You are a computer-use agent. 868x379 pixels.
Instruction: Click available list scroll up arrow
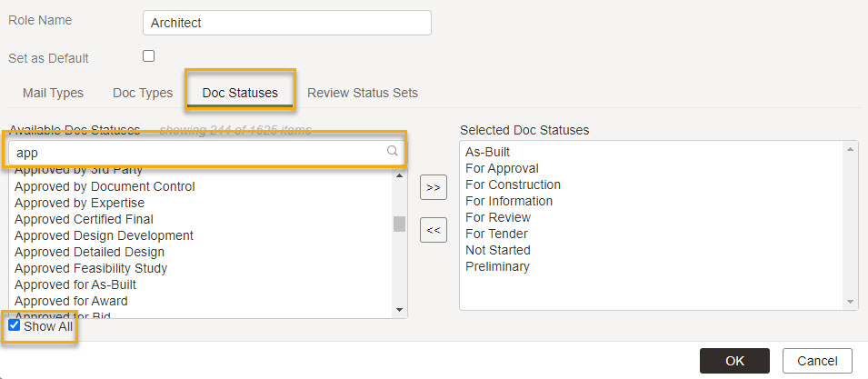[399, 175]
